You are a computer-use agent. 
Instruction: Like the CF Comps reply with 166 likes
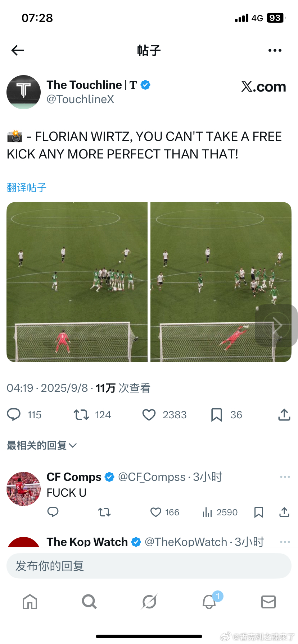[x=155, y=512]
